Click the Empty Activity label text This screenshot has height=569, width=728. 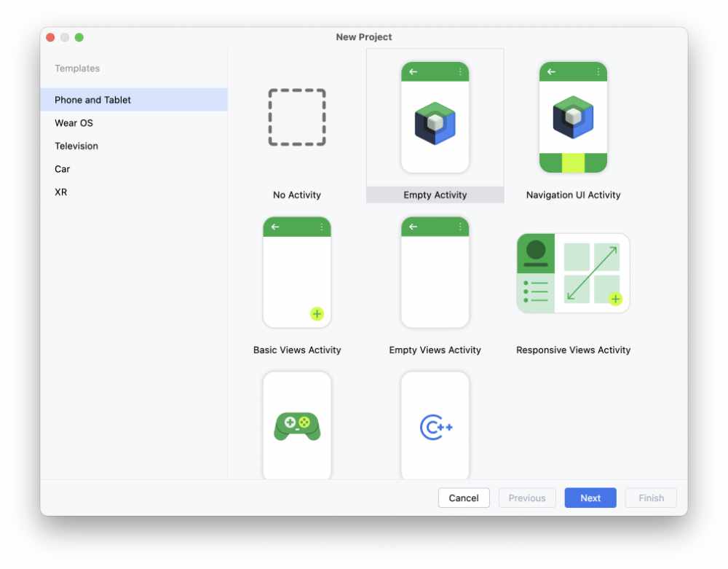[x=435, y=195]
